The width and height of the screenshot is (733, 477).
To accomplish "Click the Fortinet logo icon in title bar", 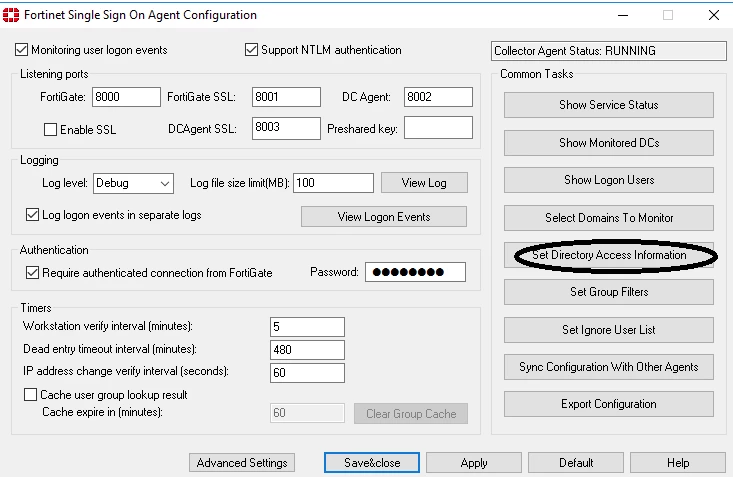I will point(11,15).
